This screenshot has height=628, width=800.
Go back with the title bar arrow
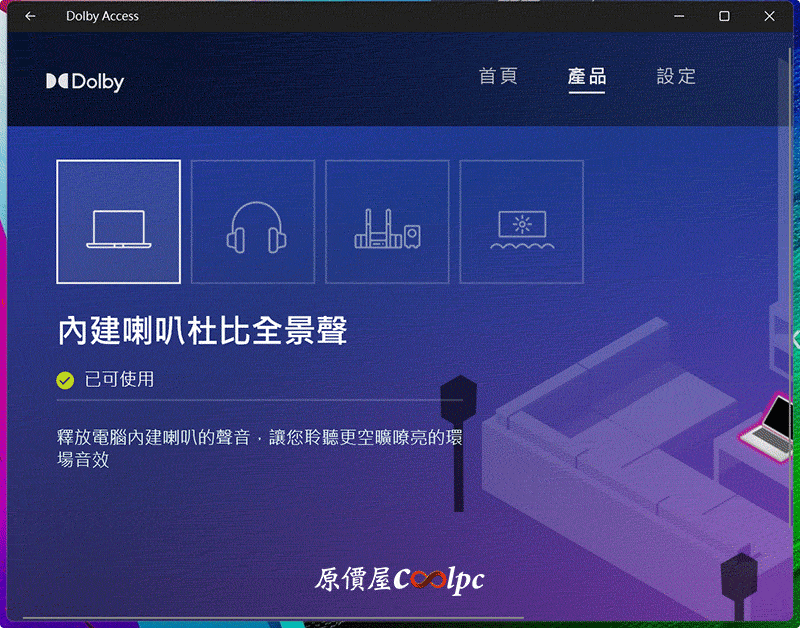[x=30, y=16]
